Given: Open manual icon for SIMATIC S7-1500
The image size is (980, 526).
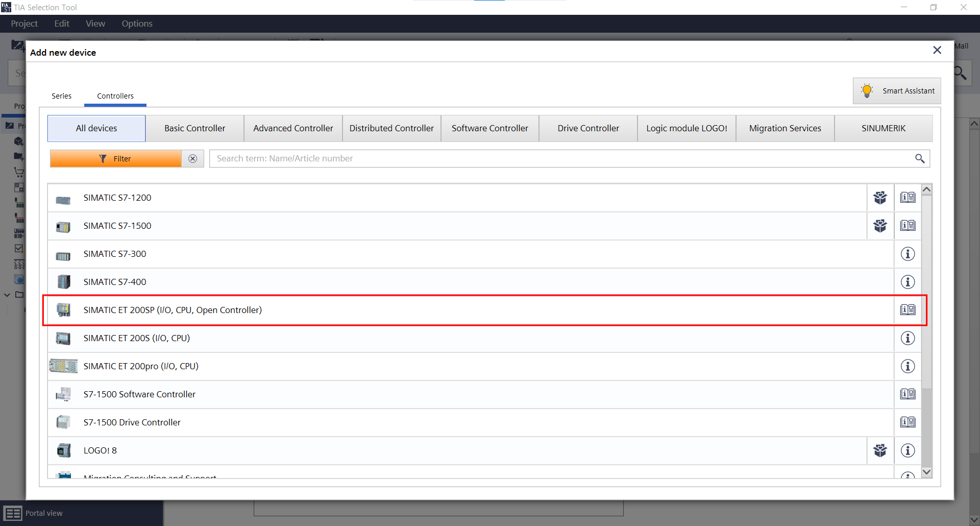Looking at the screenshot, I should click(x=908, y=226).
